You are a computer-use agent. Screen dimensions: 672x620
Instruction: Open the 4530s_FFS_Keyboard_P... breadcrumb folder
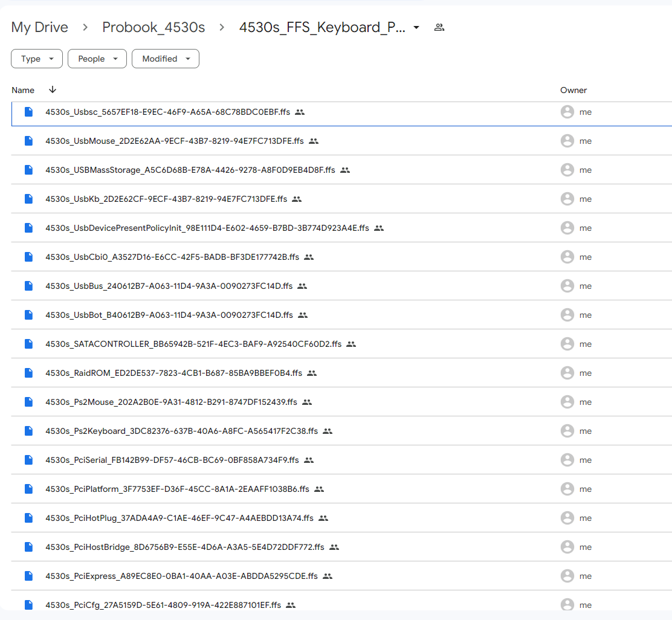pyautogui.click(x=322, y=27)
